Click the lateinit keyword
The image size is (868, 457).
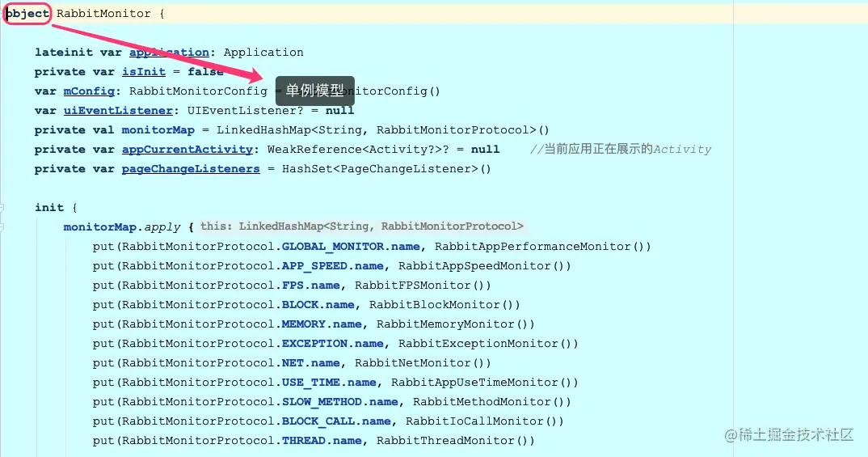64,52
